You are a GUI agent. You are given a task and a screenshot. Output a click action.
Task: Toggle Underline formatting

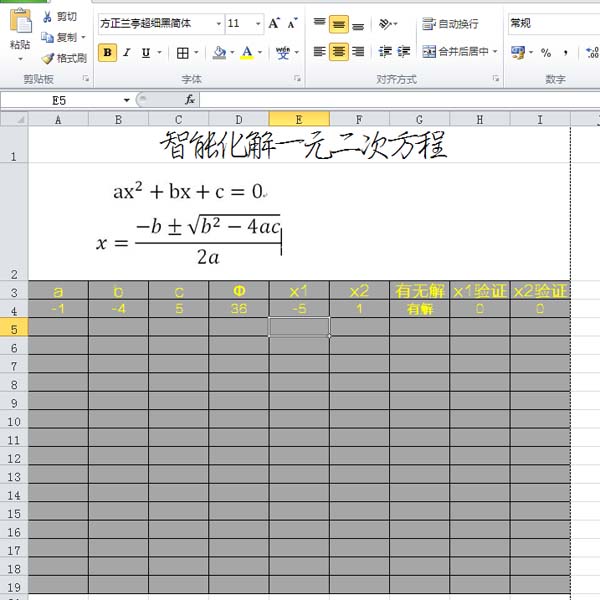point(146,52)
